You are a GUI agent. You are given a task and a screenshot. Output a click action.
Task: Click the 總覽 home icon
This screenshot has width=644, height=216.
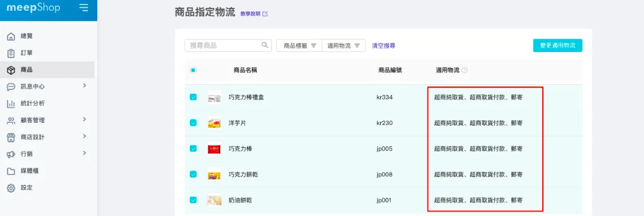pos(11,36)
